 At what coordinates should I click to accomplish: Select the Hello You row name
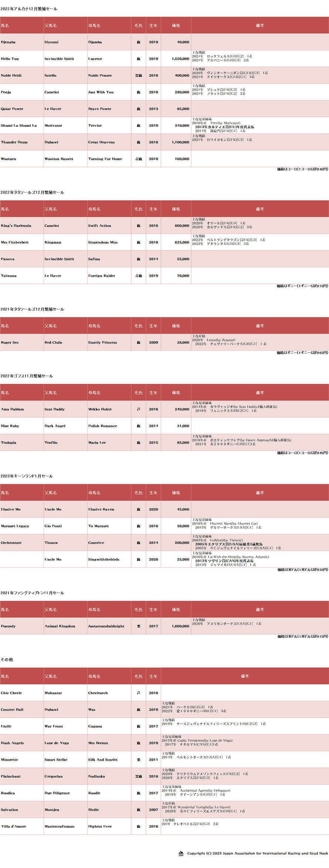(x=10, y=59)
